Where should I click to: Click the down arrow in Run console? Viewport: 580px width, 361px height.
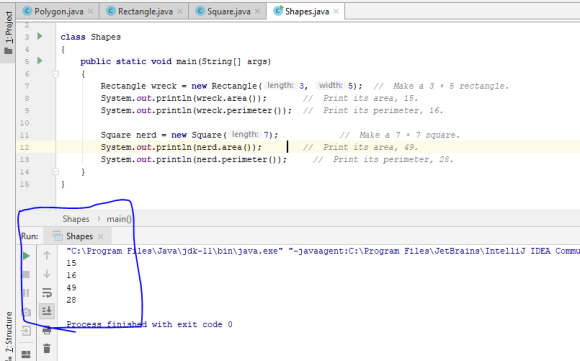pos(47,274)
